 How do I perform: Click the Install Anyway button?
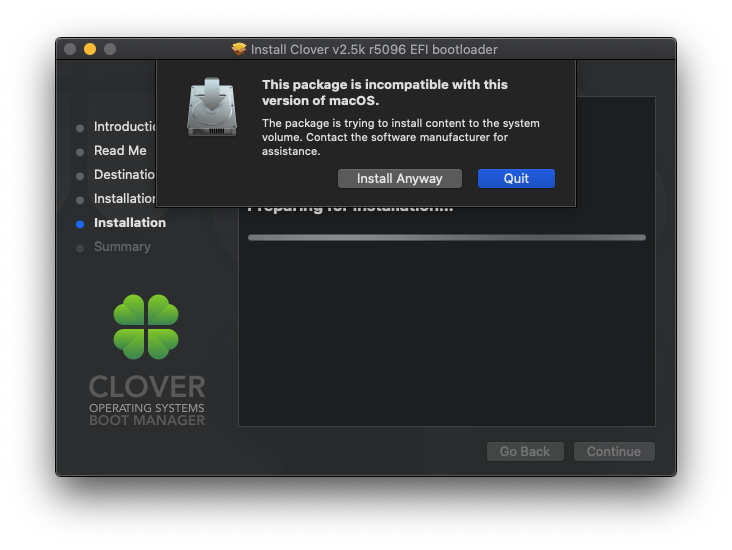coord(400,178)
